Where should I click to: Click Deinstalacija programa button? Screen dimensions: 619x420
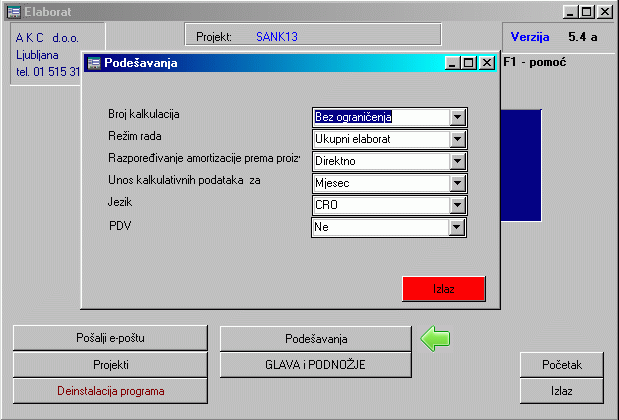point(110,391)
